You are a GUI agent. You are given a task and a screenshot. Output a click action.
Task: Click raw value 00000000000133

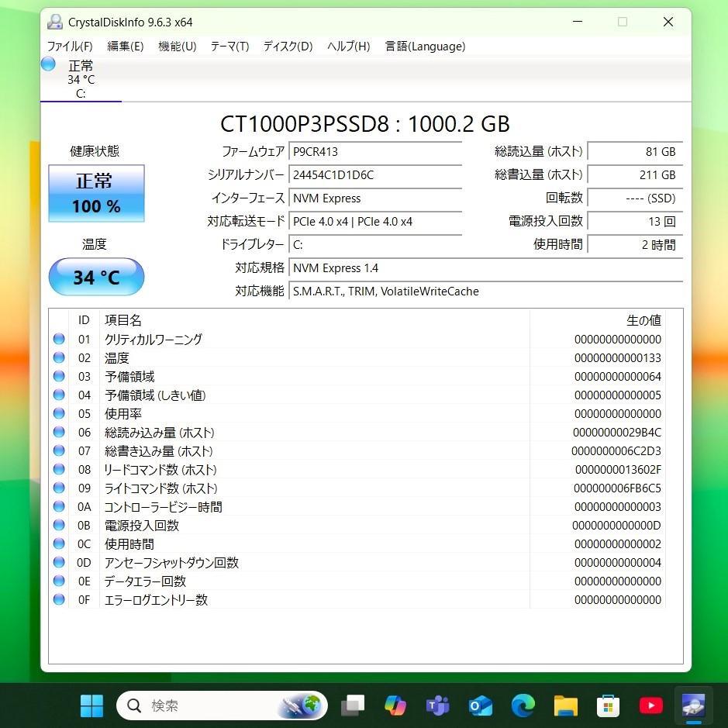point(617,358)
